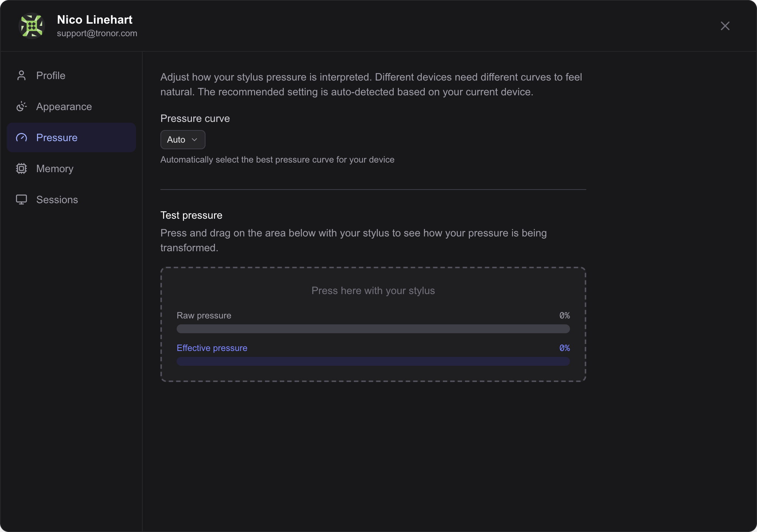
Task: Go to the Sessions section label
Action: [x=57, y=199]
